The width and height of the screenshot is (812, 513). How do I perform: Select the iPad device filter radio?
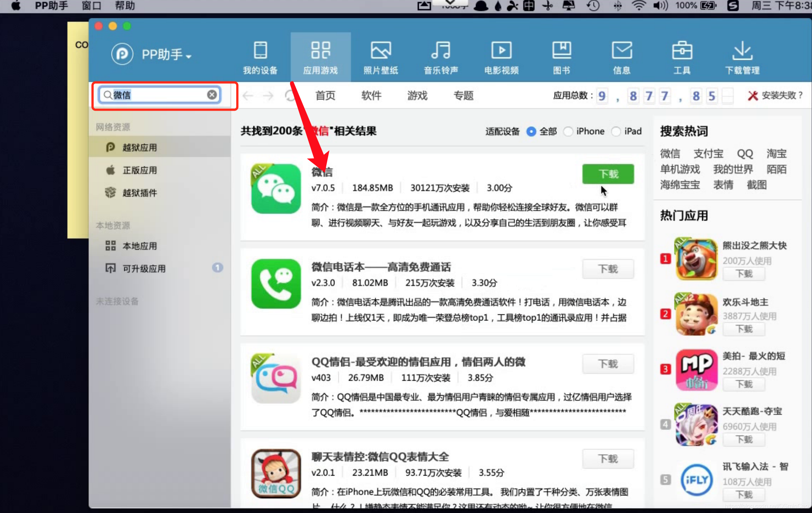[x=616, y=132]
